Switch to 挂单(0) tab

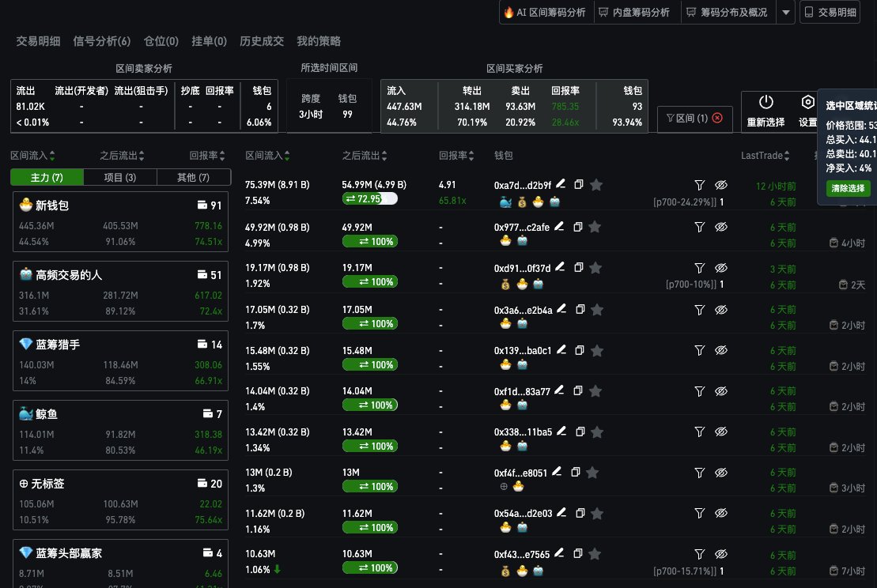[x=210, y=41]
